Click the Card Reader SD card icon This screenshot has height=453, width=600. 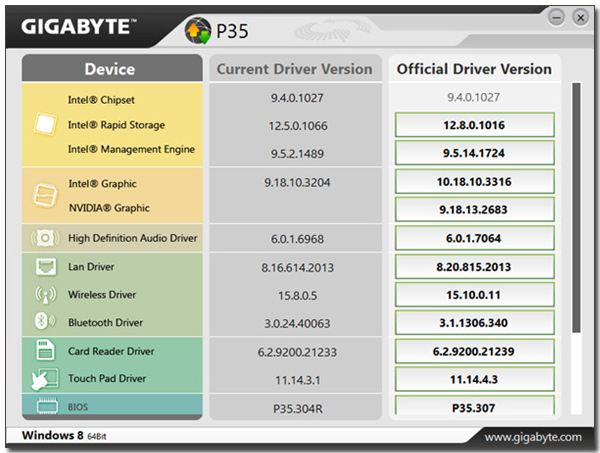pos(45,350)
